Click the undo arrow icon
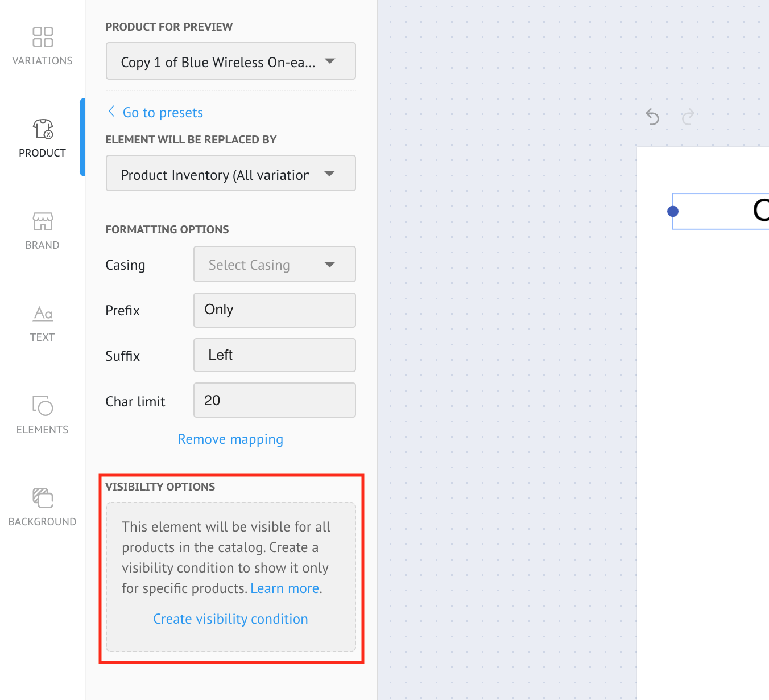 click(x=652, y=117)
